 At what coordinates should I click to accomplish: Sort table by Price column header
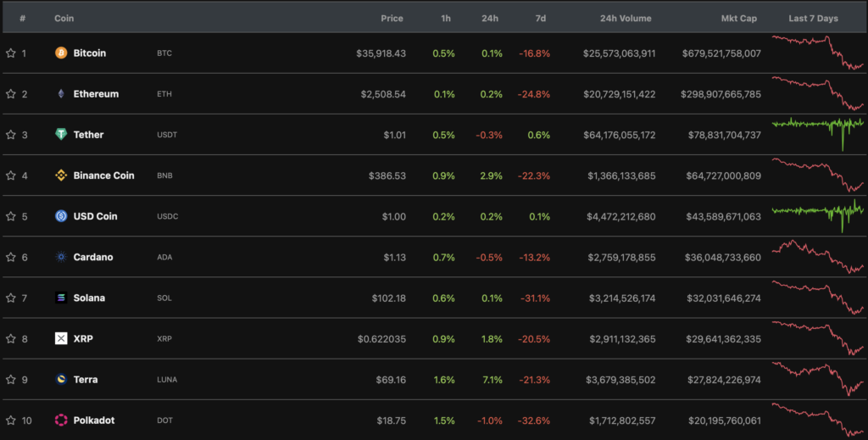392,18
